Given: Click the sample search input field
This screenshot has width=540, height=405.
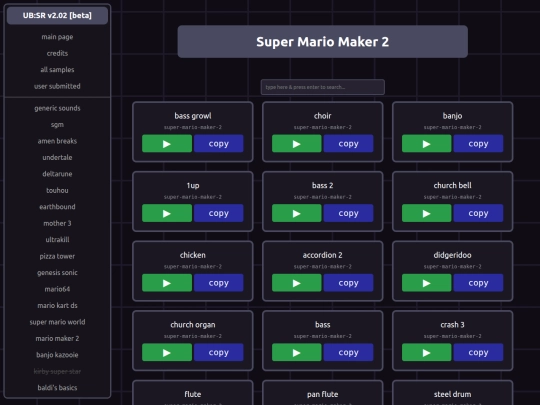Looking at the screenshot, I should (x=323, y=87).
